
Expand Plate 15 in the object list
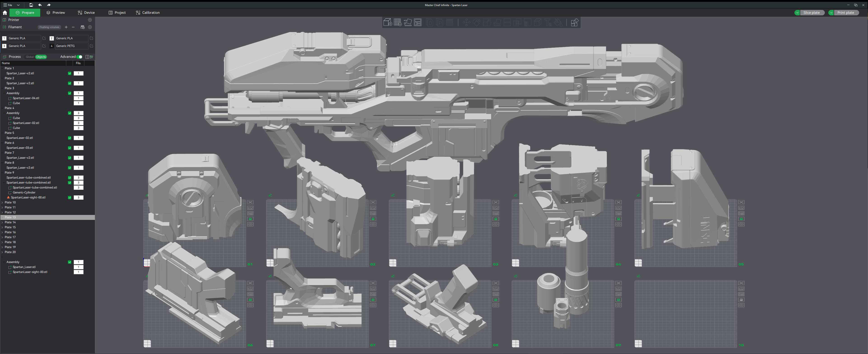(x=3, y=227)
